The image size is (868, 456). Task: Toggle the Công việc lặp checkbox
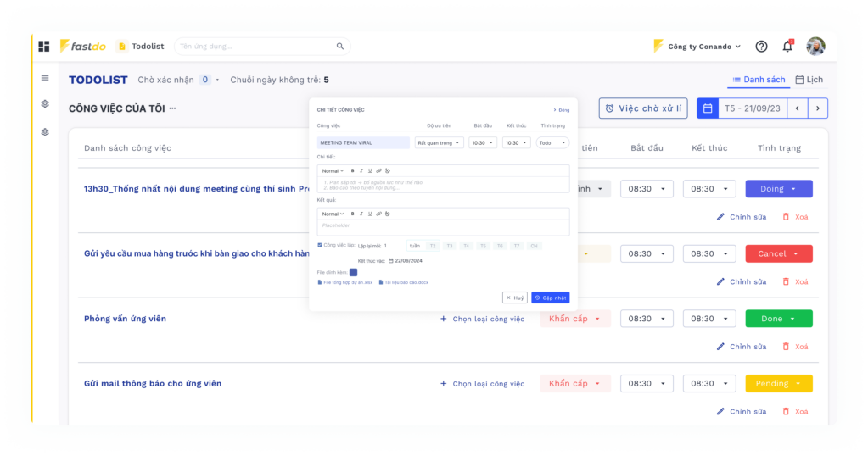(x=320, y=245)
